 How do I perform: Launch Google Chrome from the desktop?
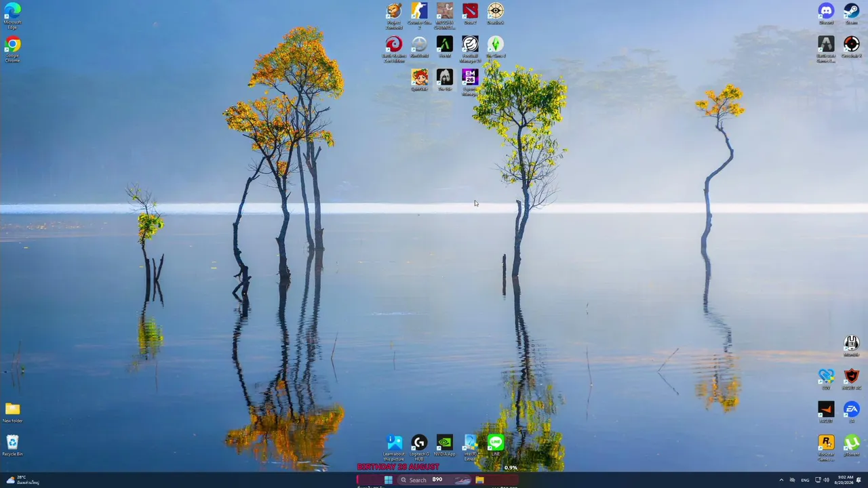pos(12,49)
